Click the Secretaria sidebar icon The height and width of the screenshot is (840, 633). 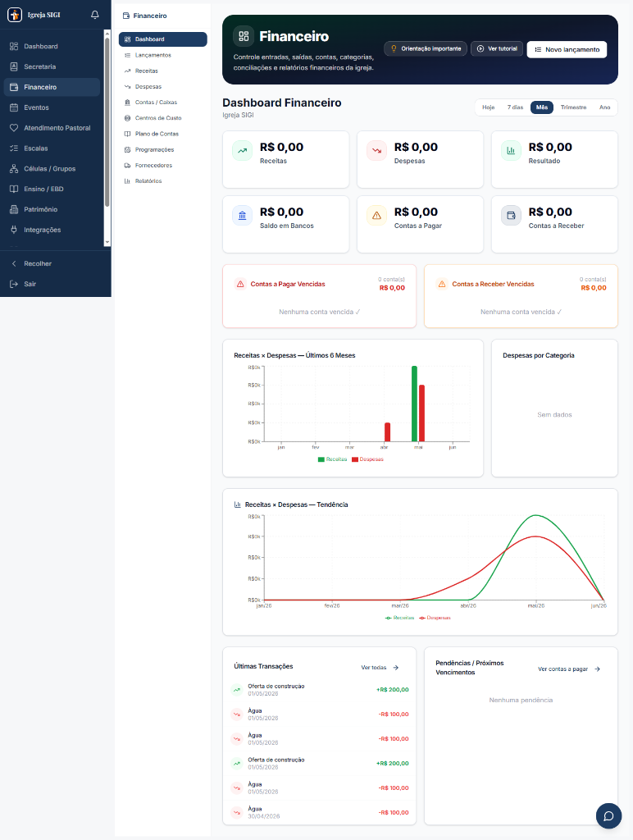pyautogui.click(x=14, y=67)
